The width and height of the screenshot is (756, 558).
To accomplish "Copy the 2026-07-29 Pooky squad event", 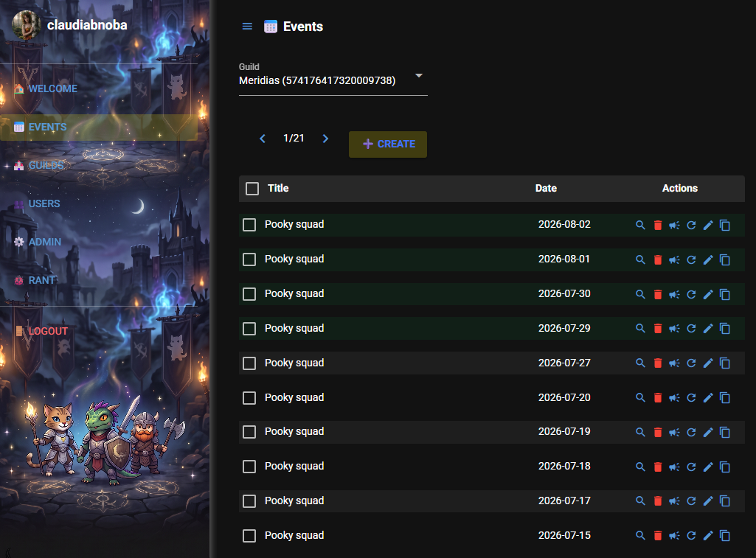I will tap(725, 329).
